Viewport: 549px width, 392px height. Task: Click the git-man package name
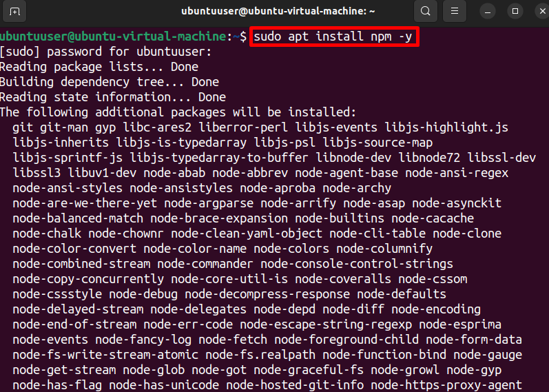click(64, 127)
